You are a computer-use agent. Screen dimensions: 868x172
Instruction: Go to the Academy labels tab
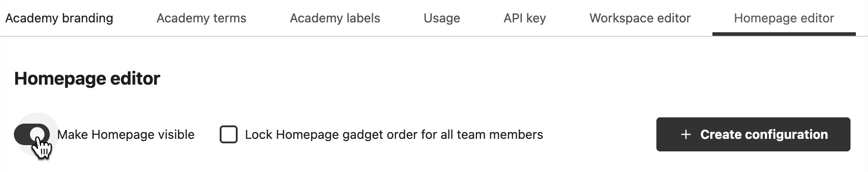tap(335, 18)
